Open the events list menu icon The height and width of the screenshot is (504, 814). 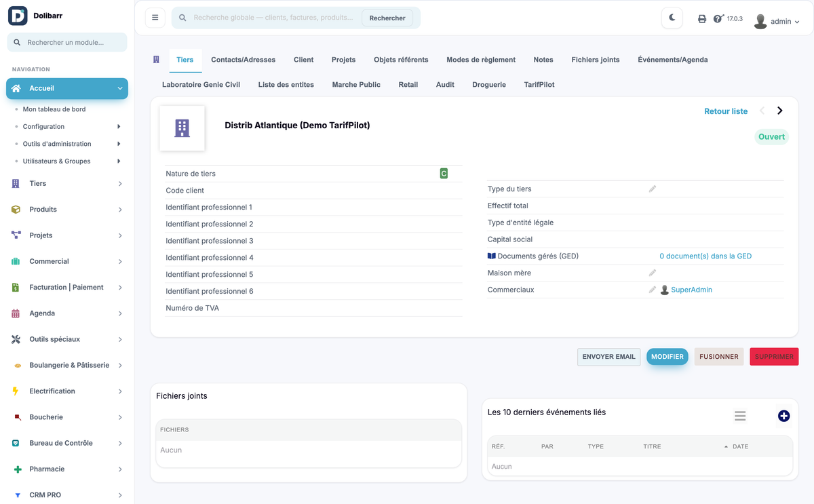pos(740,416)
